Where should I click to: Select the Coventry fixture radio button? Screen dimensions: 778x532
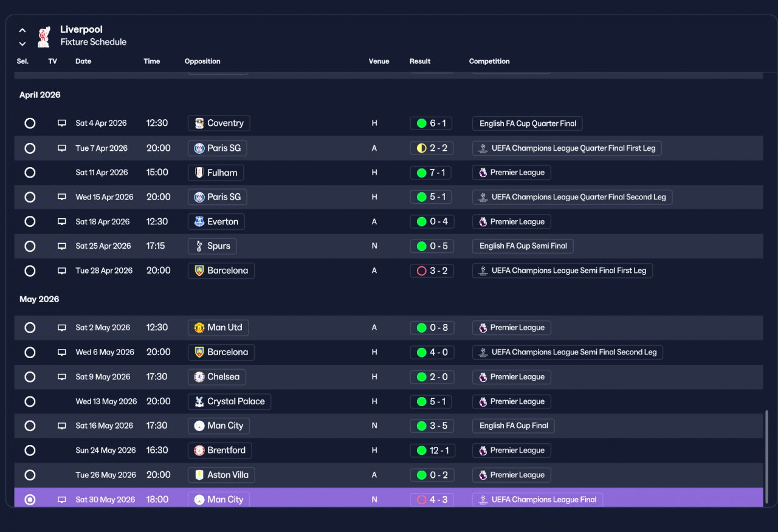tap(30, 123)
